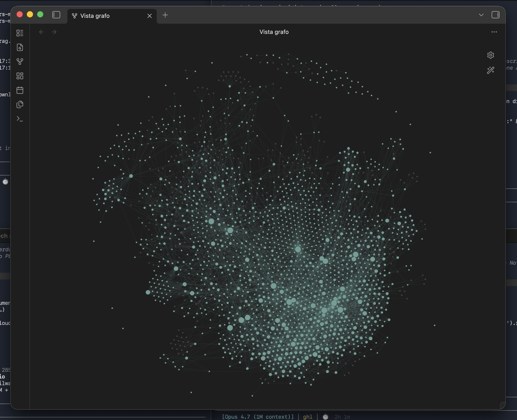Open the command palette icon

[20, 119]
